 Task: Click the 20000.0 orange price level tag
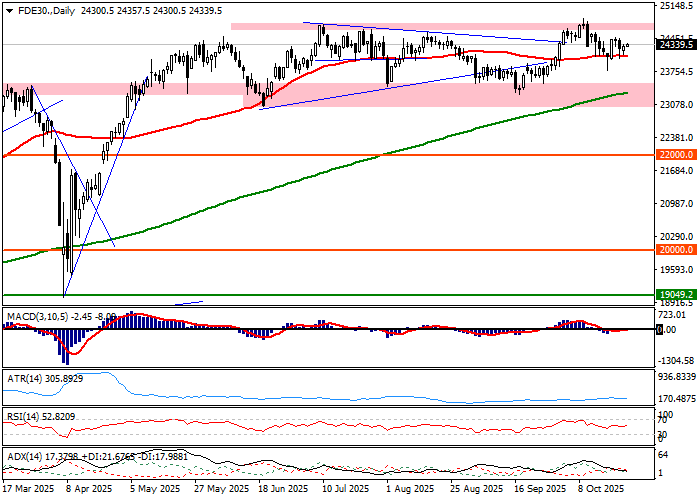coord(675,250)
